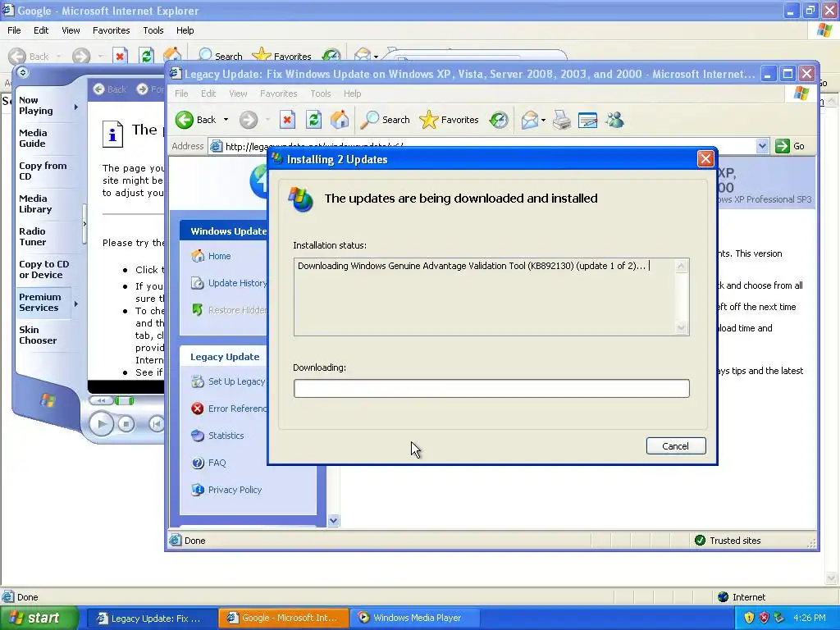840x630 pixels.
Task: Click Stop icon in Legacy Update toolbar
Action: tap(287, 120)
